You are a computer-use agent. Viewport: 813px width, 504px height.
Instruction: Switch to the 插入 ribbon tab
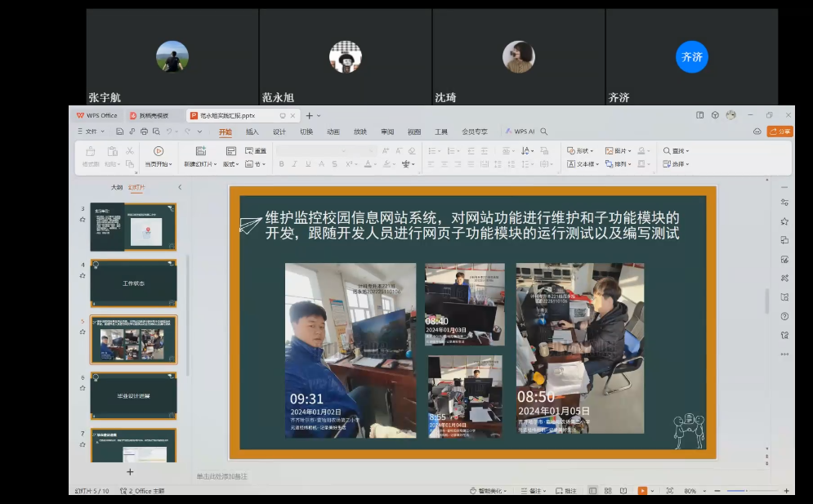[x=252, y=132]
